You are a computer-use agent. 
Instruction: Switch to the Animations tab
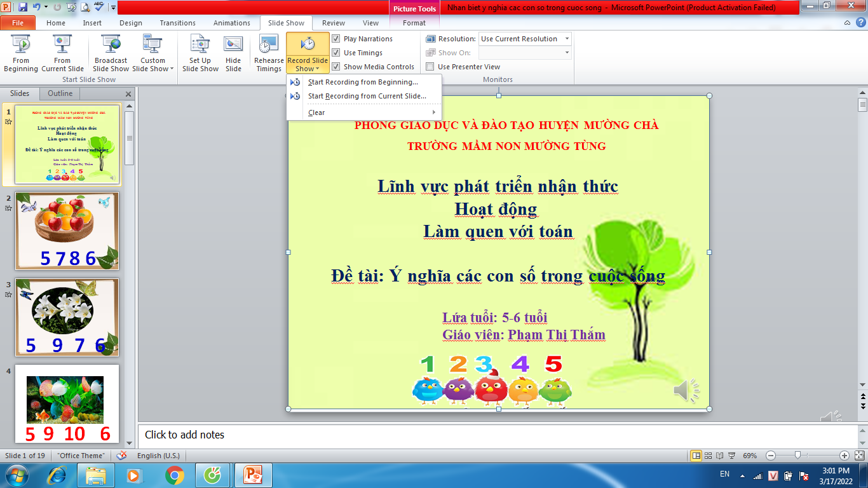click(x=231, y=23)
